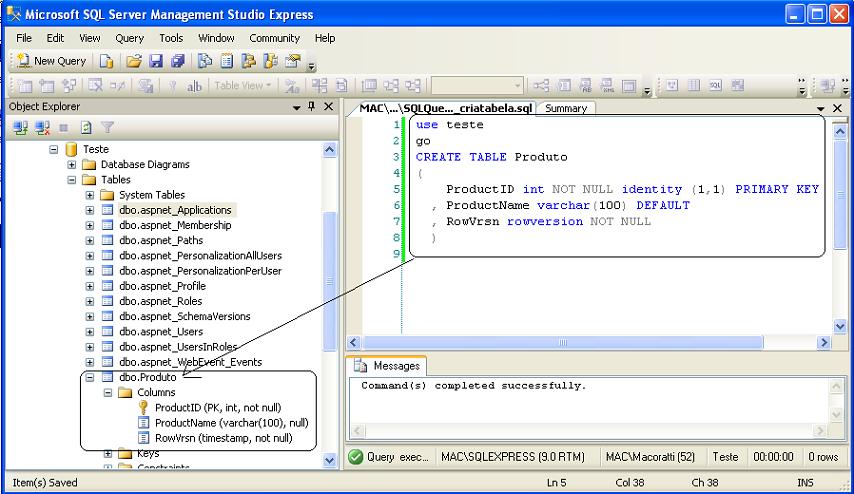Screen dimensions: 854x494
Task: Click 'MAC\SQLEXPRESS (9.0 RTM)' status bar entry
Action: tap(513, 457)
